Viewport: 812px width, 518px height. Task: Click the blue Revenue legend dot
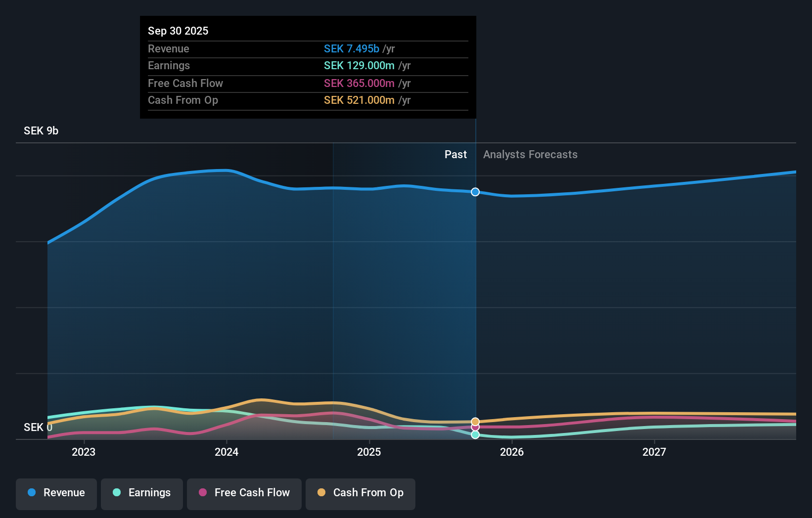(x=32, y=493)
